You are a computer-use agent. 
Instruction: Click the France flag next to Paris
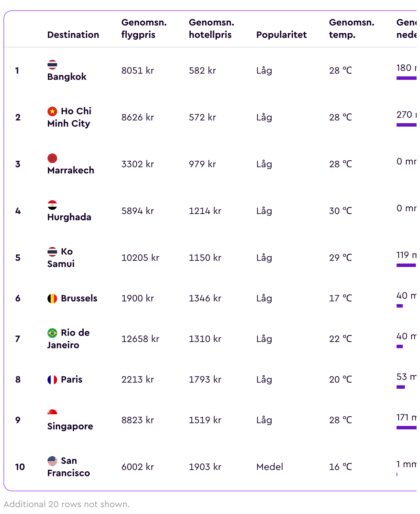52,379
